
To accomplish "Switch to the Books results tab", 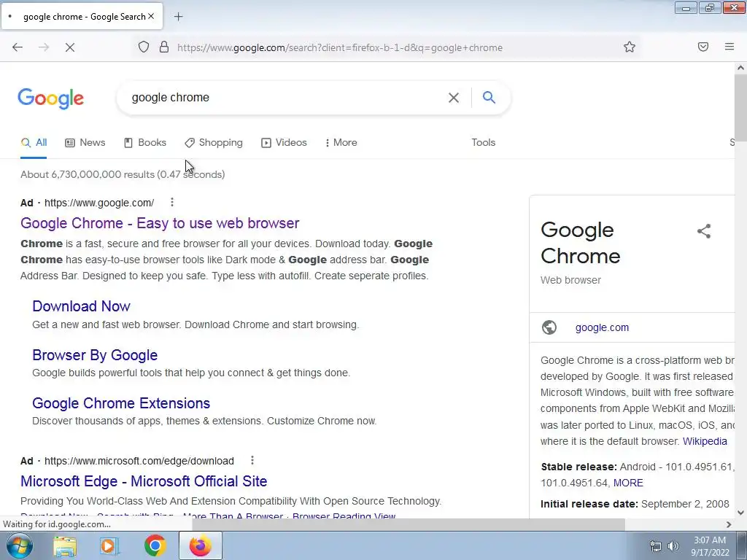I will tap(145, 142).
